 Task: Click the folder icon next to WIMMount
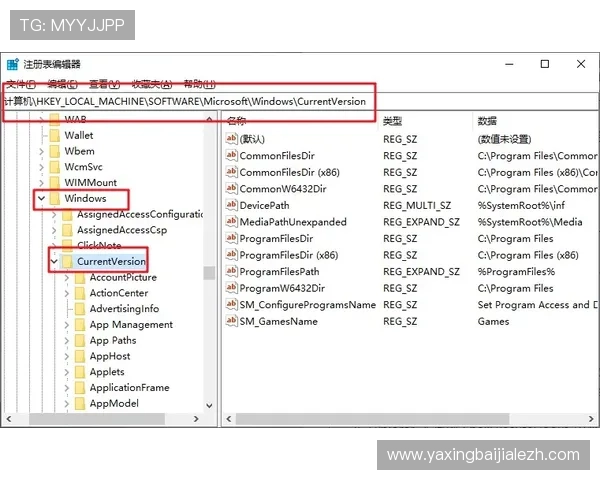[55, 183]
